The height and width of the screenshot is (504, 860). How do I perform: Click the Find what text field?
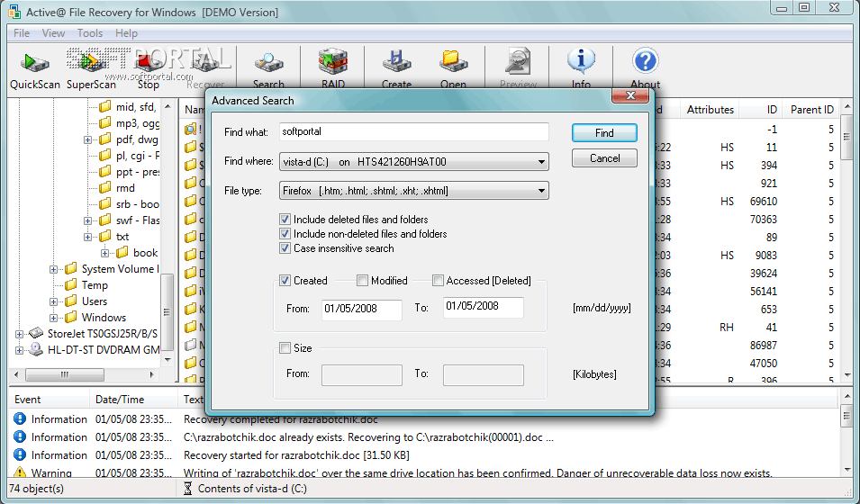pos(413,131)
